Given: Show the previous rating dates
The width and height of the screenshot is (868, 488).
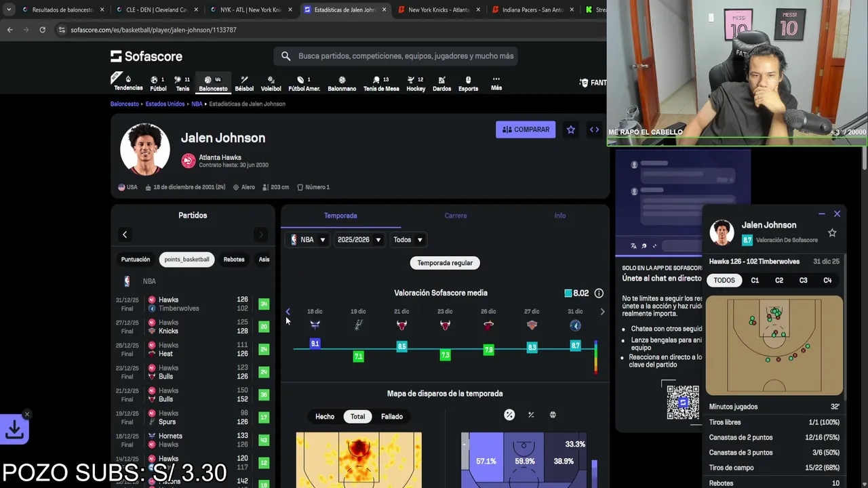Looking at the screenshot, I should coord(288,312).
